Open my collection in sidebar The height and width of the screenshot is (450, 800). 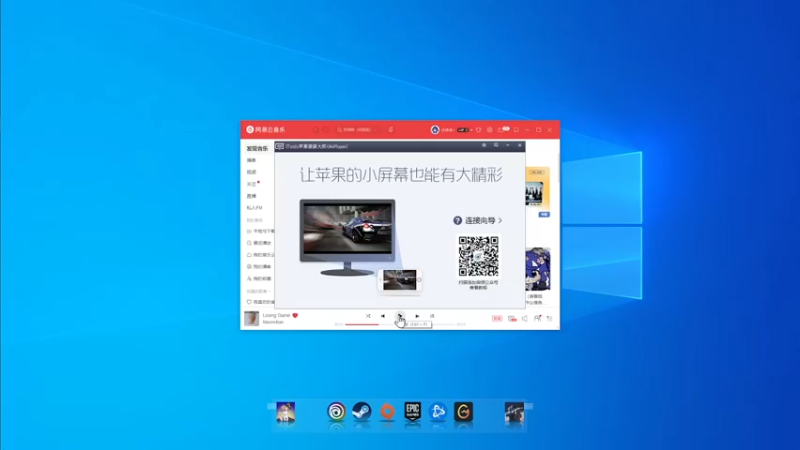[x=259, y=279]
